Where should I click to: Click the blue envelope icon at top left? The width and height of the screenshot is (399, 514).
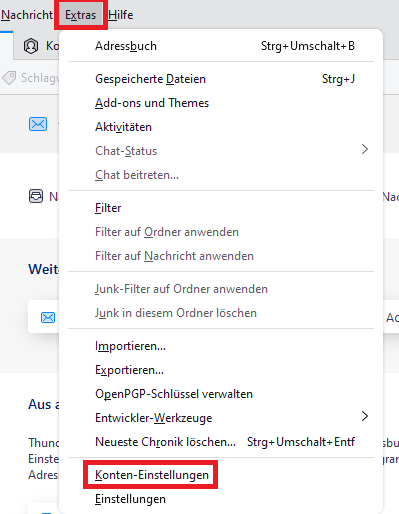click(38, 124)
